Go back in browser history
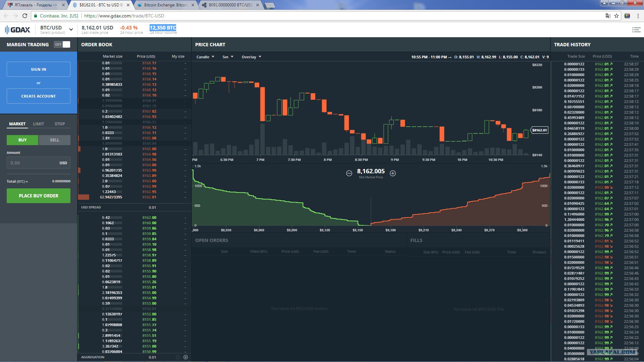This screenshot has height=362, width=644. [x=6, y=16]
